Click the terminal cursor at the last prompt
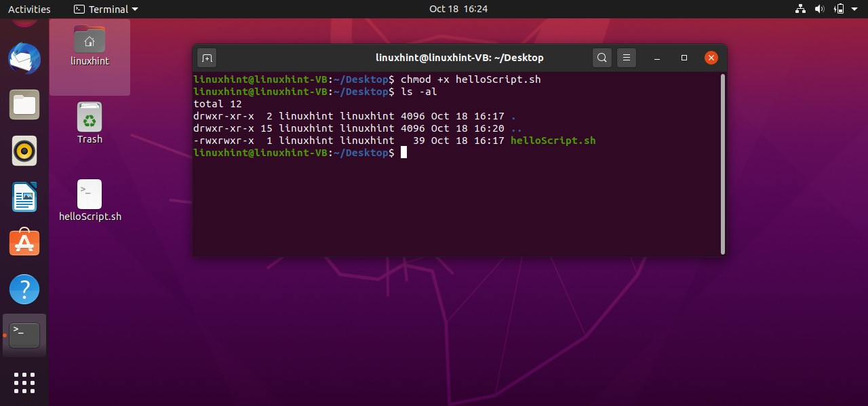868x406 pixels. click(403, 153)
